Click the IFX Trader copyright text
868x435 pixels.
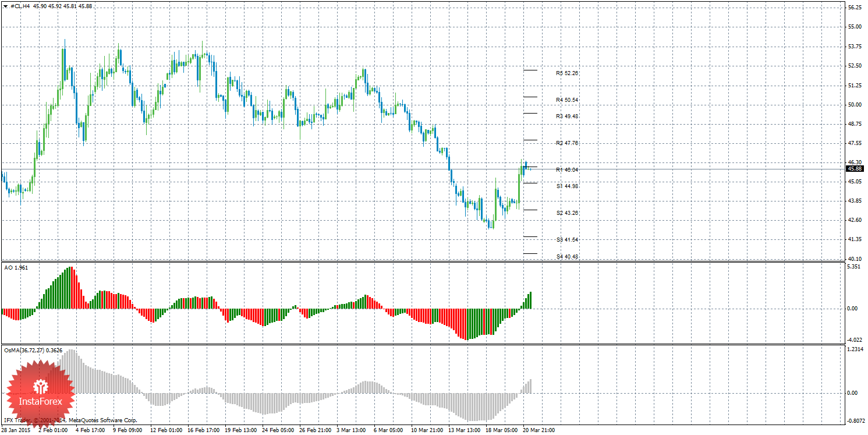coord(70,420)
